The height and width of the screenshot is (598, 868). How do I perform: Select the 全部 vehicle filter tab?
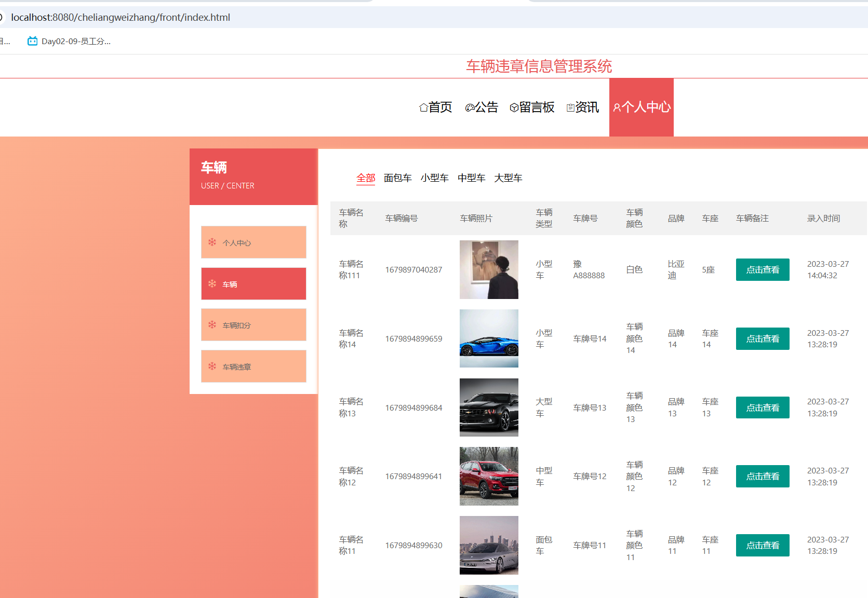[x=366, y=178]
